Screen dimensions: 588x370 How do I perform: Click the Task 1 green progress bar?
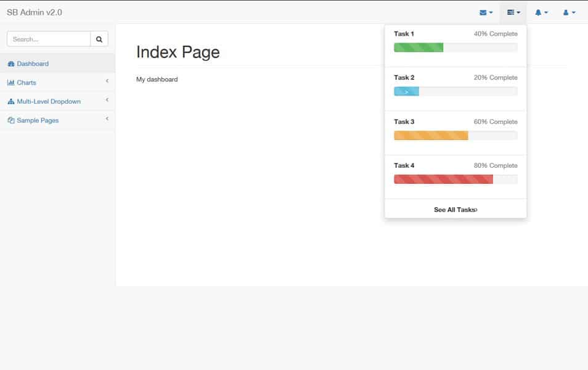[x=419, y=47]
